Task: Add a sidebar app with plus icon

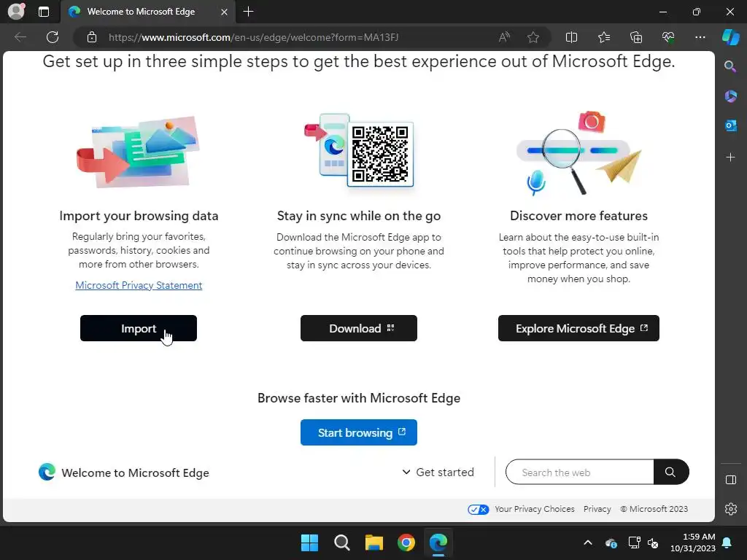Action: 730,157
